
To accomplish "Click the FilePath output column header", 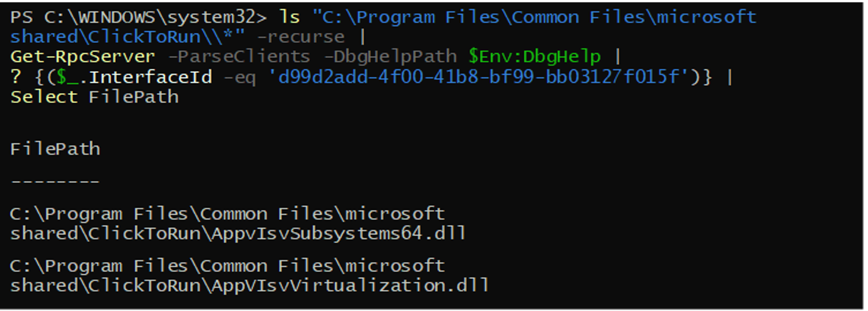I will click(55, 149).
